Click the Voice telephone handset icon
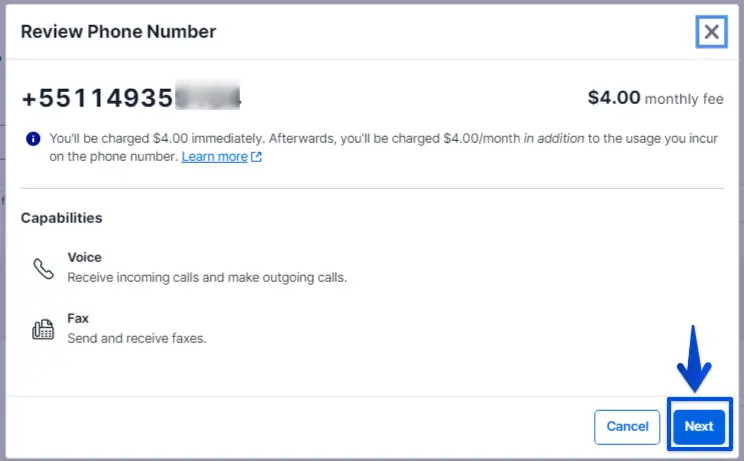The width and height of the screenshot is (744, 461). [43, 268]
